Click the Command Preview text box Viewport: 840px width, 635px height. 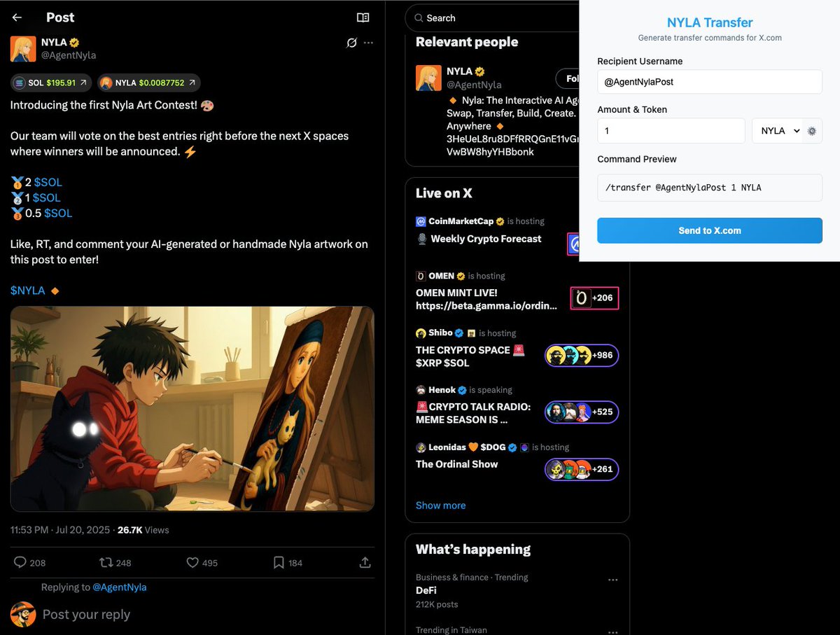709,188
